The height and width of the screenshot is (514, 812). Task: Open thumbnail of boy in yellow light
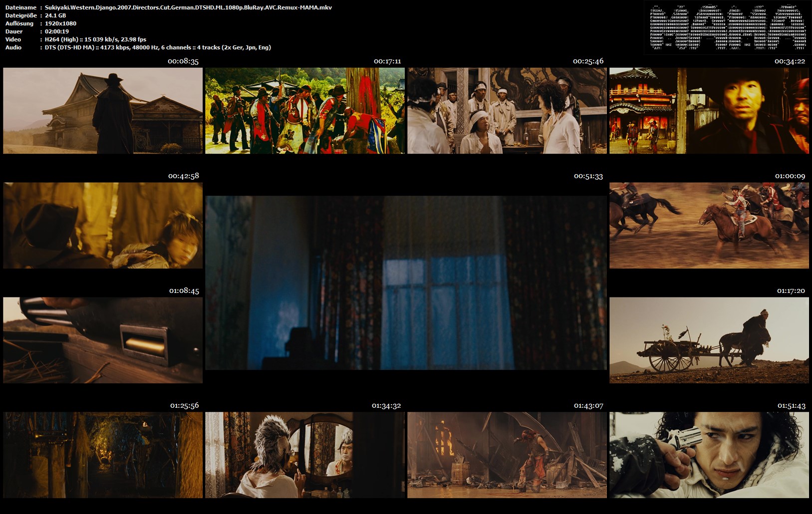[103, 226]
